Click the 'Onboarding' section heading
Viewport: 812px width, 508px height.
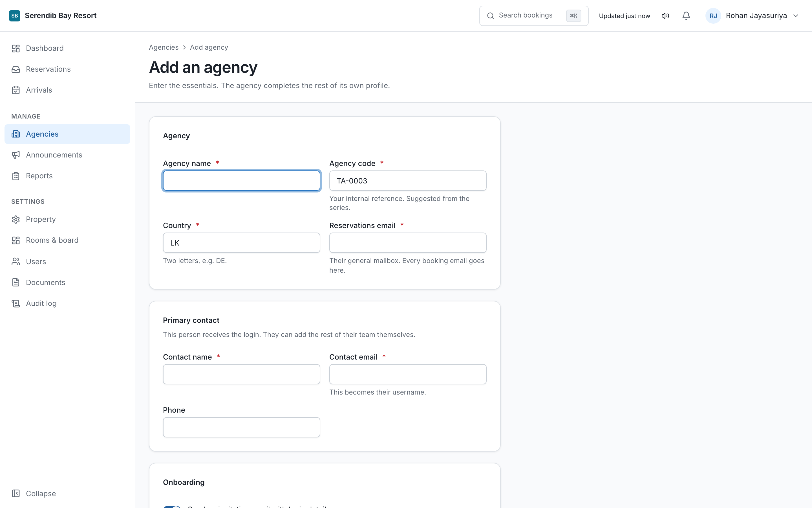click(x=184, y=482)
